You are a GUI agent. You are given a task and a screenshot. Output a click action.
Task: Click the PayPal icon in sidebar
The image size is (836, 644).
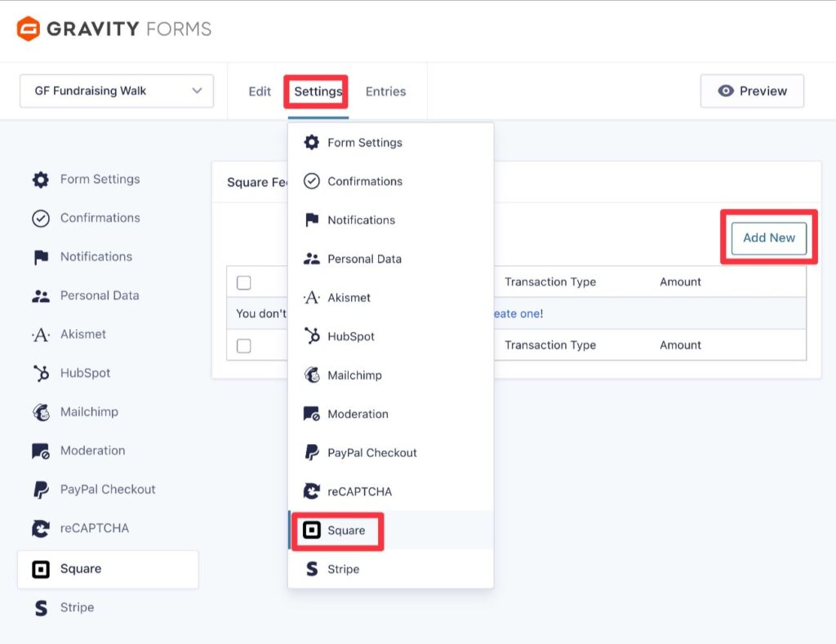point(41,490)
